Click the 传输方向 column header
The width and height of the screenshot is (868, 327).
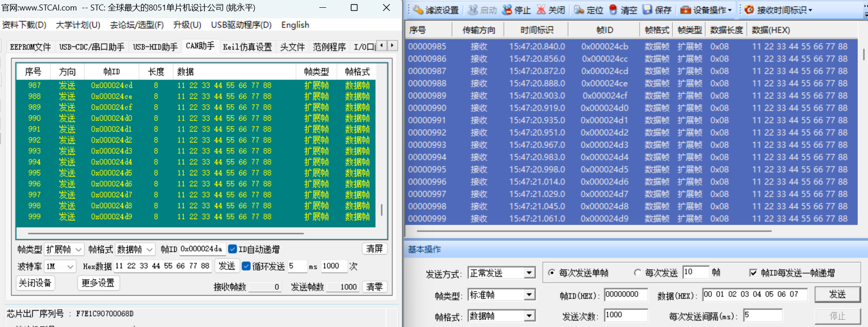click(x=479, y=30)
